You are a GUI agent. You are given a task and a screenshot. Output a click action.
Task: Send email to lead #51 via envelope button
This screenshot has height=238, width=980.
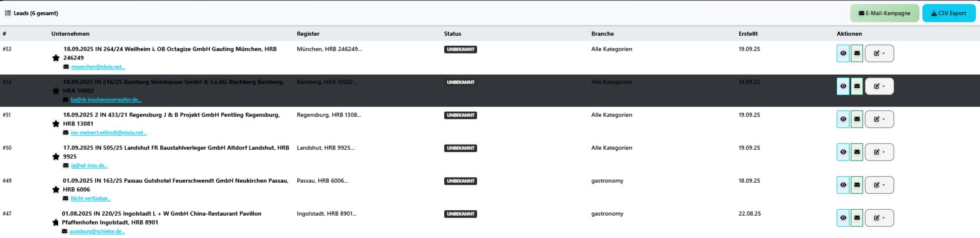click(x=857, y=119)
